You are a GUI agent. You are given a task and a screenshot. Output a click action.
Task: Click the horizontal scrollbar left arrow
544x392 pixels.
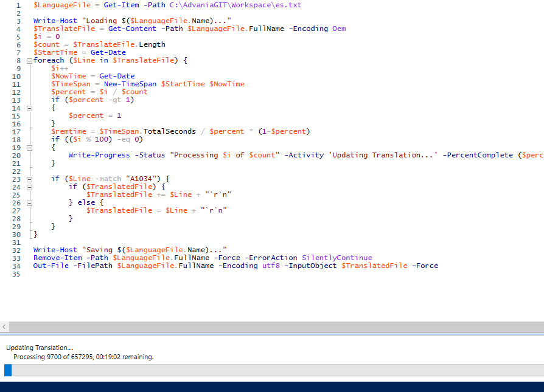pyautogui.click(x=4, y=327)
